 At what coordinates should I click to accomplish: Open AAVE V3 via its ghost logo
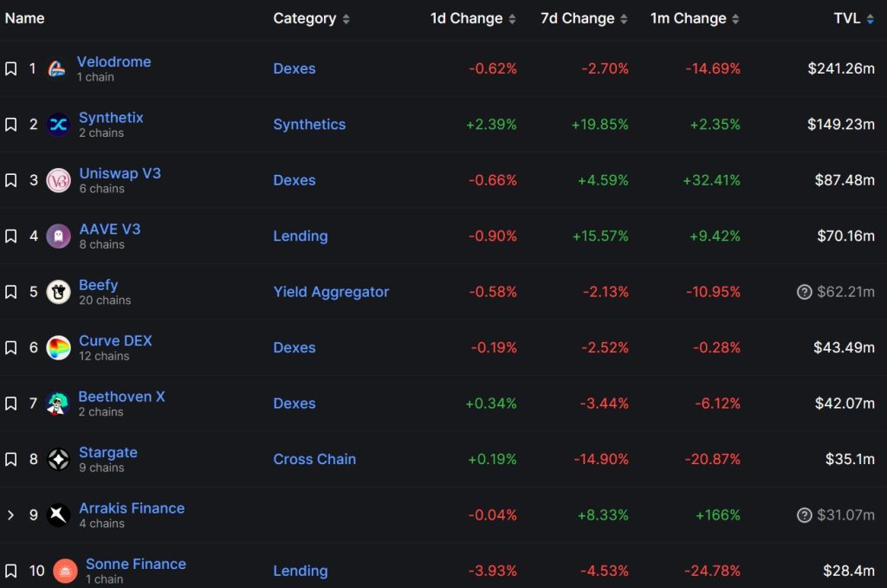[57, 236]
